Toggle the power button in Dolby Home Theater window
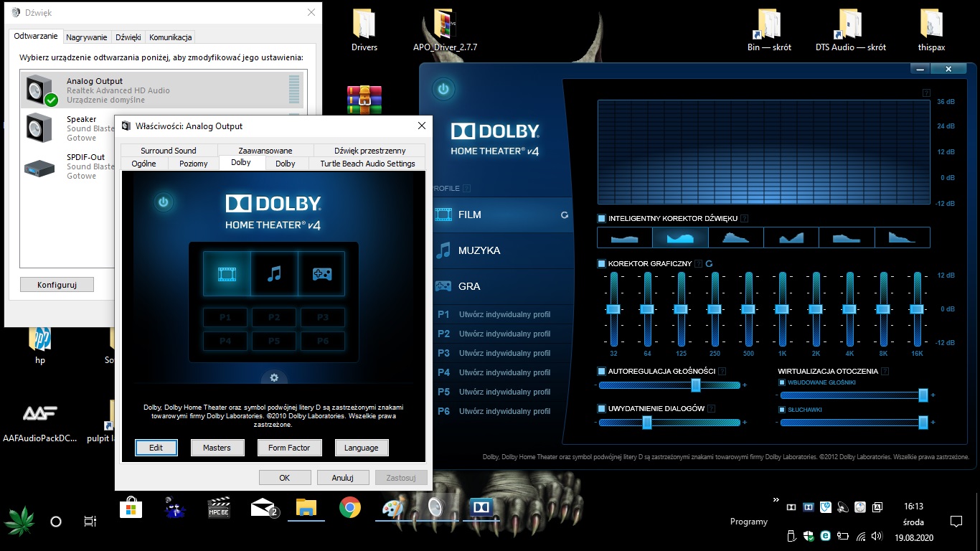Viewport: 980px width, 551px height. point(443,90)
